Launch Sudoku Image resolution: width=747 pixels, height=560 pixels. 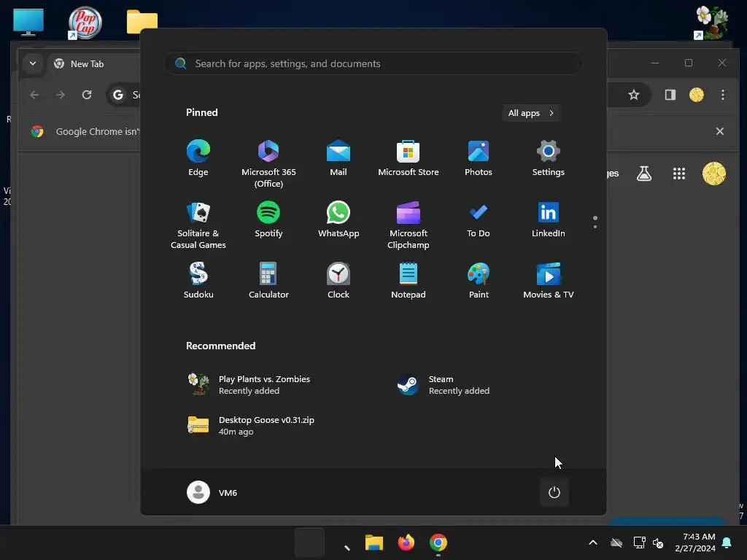coord(198,281)
